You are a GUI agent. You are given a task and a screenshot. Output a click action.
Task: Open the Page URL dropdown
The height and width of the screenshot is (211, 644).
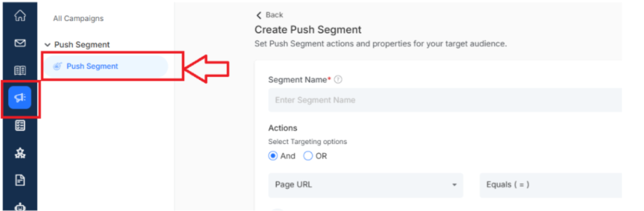tap(366, 185)
